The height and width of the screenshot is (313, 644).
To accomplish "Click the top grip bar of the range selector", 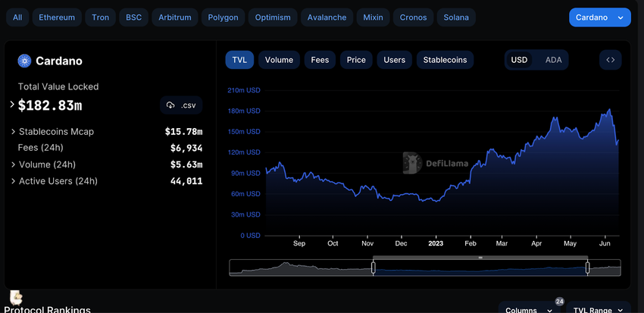I will click(x=480, y=258).
